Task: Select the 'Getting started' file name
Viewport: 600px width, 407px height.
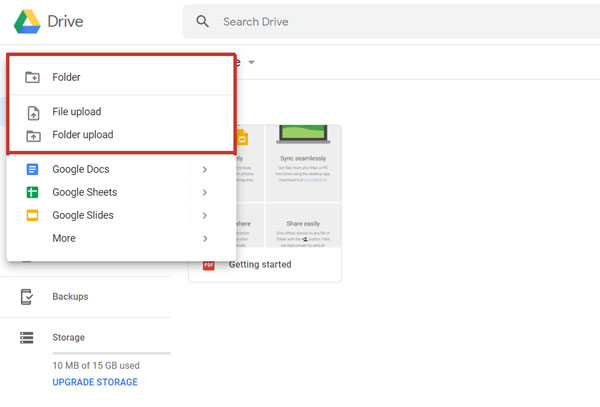Action: tap(260, 264)
